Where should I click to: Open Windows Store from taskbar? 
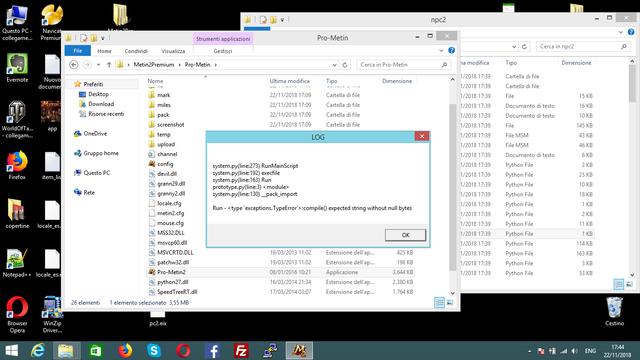(96, 351)
